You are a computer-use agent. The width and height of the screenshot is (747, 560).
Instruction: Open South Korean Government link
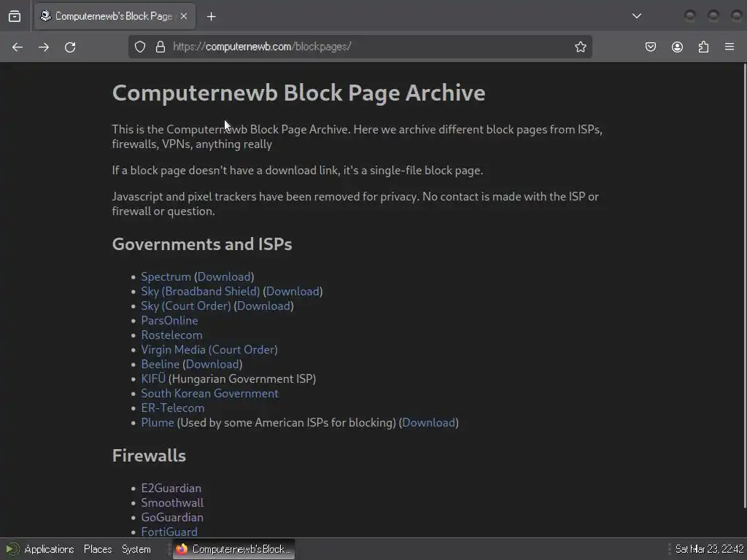point(209,393)
